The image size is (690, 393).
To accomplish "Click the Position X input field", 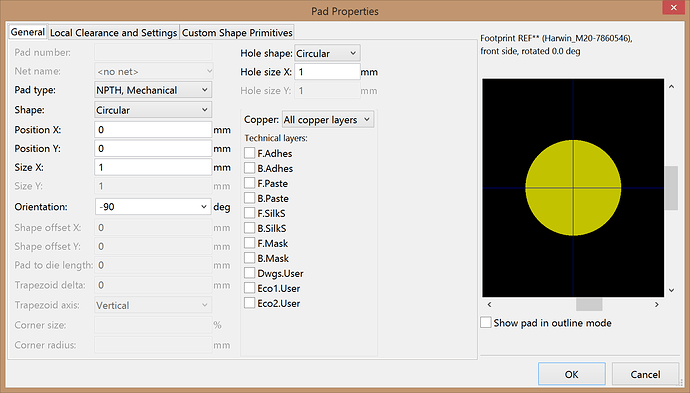I will 153,130.
